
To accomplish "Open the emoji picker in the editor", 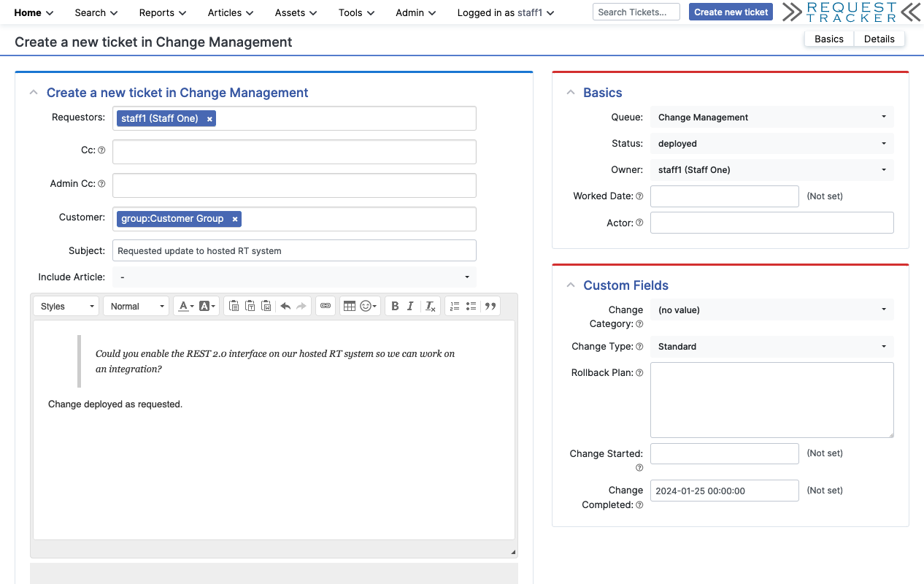I will pos(365,306).
